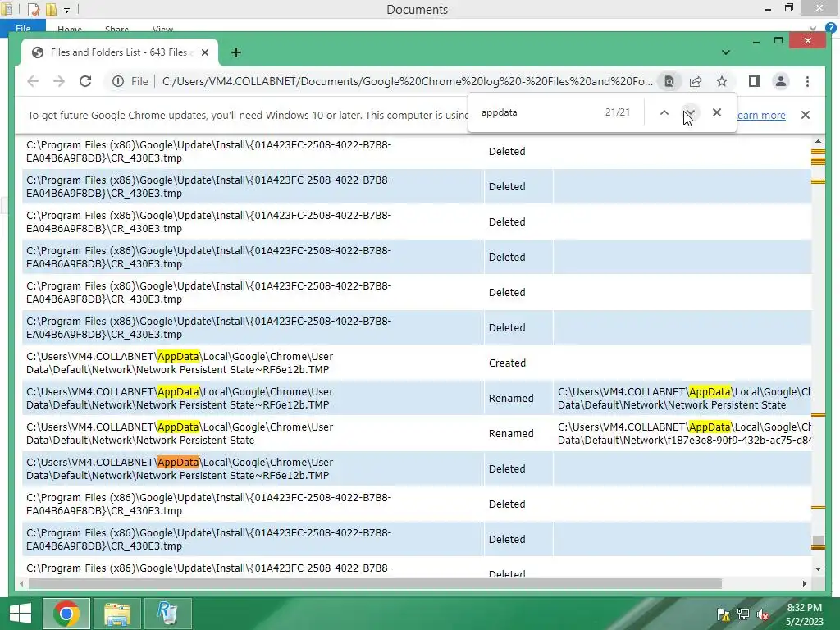The width and height of the screenshot is (840, 630).
Task: Reload the current page
Action: (x=85, y=81)
